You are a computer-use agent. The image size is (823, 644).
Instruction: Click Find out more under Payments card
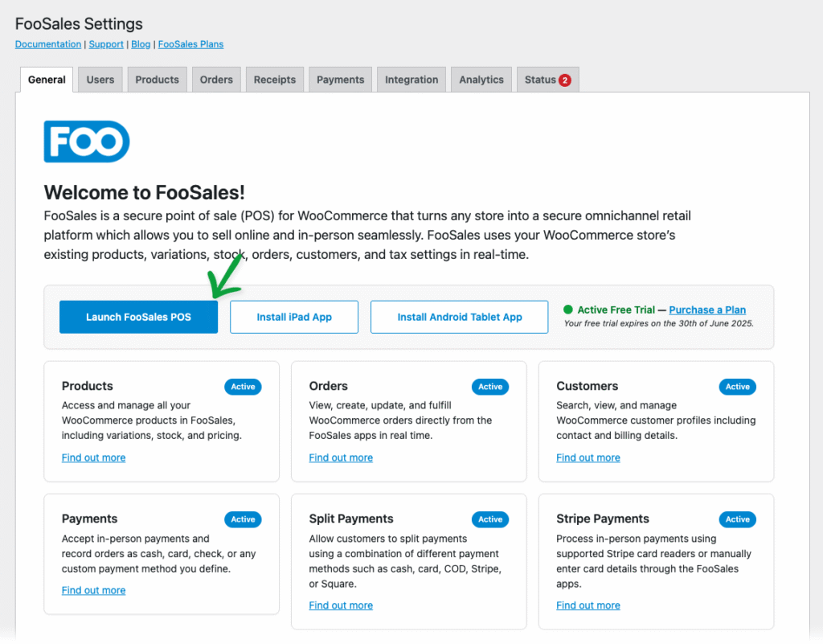pyautogui.click(x=93, y=590)
